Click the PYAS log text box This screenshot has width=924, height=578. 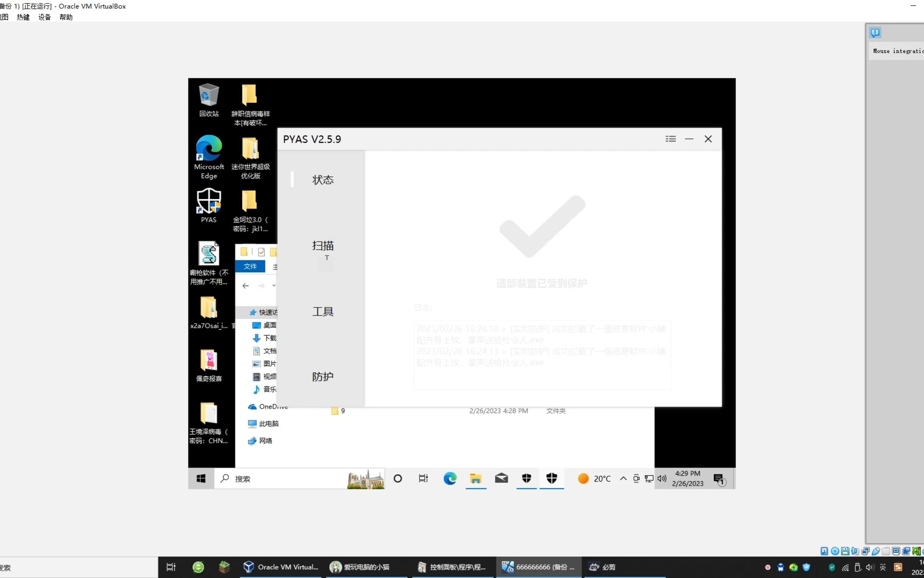click(542, 354)
